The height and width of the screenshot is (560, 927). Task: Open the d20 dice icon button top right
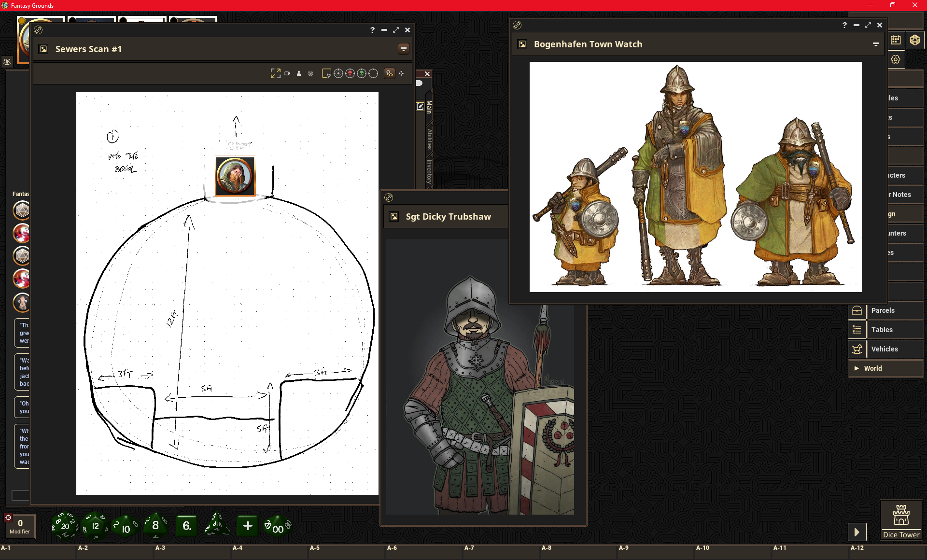click(x=915, y=40)
